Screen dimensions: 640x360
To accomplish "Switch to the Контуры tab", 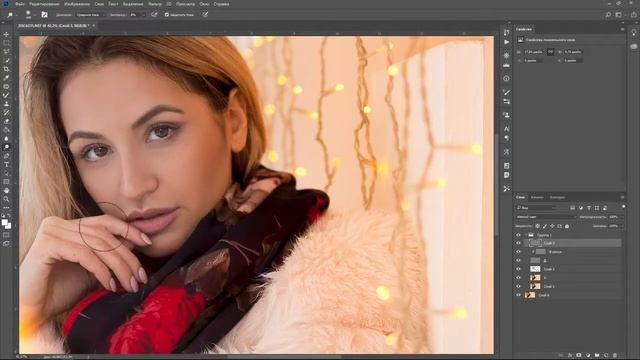I will tap(557, 198).
